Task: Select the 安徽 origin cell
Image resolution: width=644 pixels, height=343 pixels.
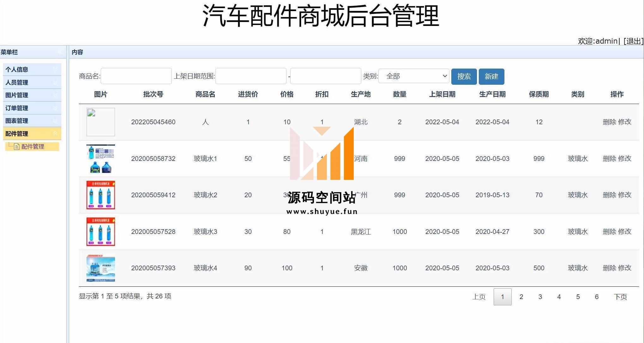Action: click(361, 268)
